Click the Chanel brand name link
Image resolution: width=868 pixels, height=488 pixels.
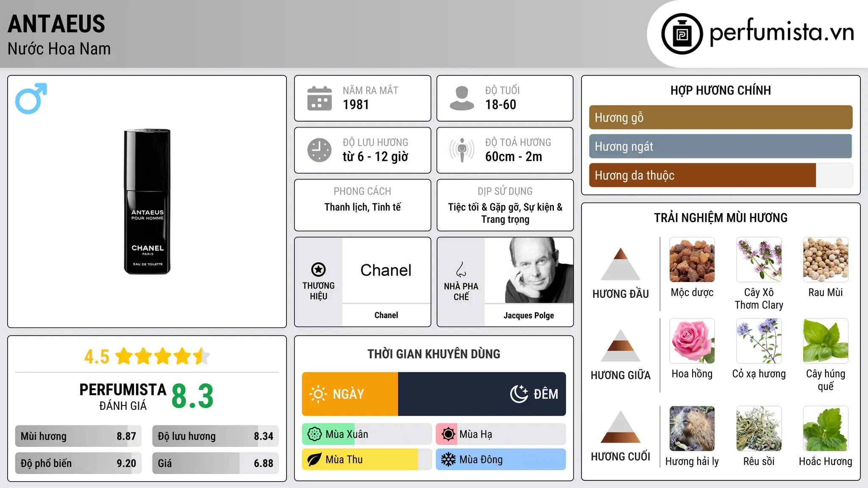[386, 315]
